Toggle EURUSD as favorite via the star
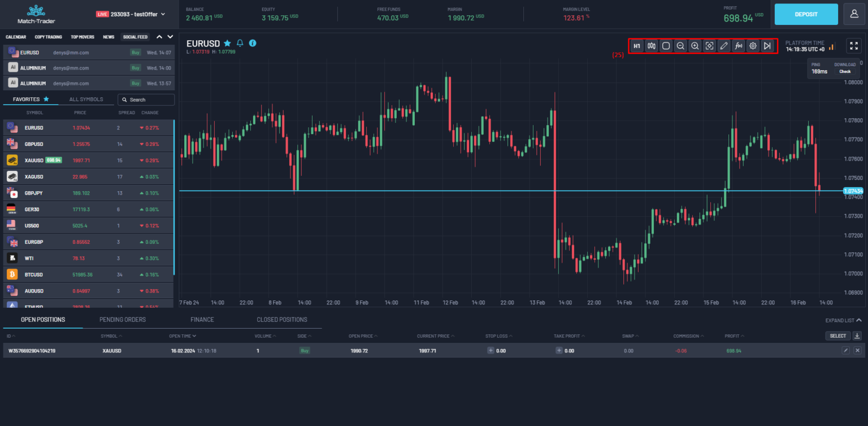 (x=227, y=43)
